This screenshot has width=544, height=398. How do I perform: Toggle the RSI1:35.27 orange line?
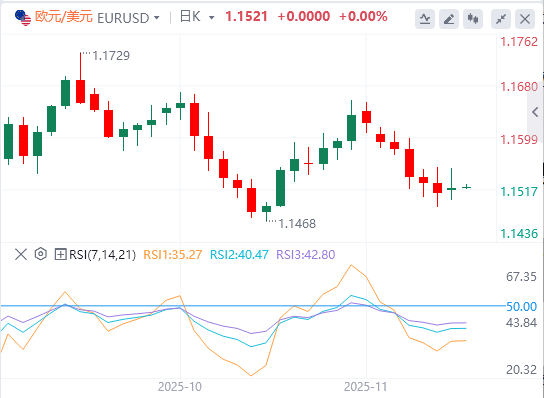click(173, 254)
